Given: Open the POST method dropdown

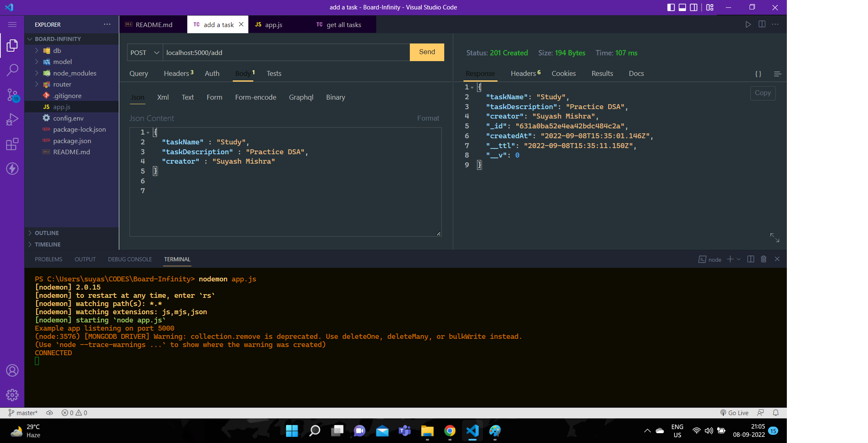Looking at the screenshot, I should click(x=145, y=53).
